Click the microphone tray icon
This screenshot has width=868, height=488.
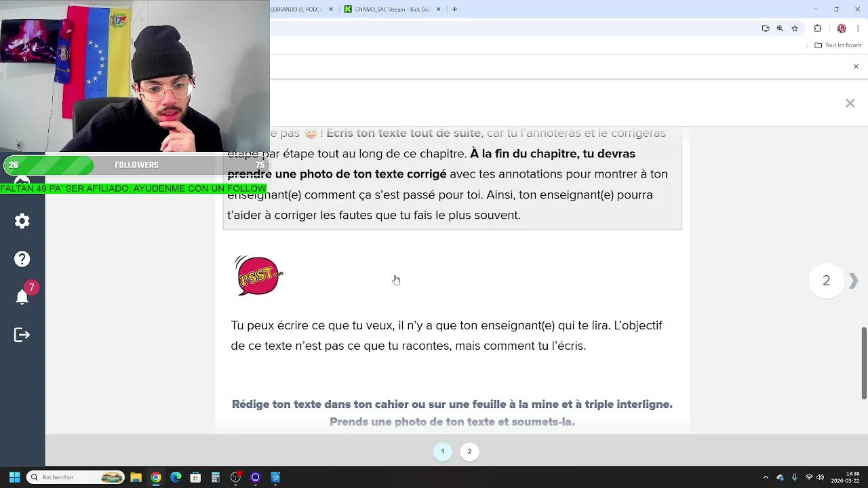point(795,477)
